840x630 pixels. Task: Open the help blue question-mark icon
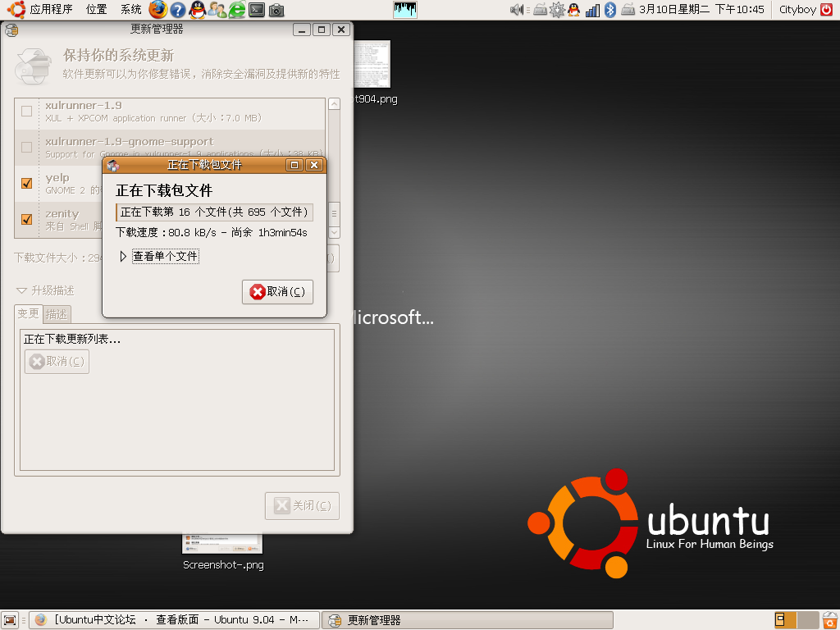point(178,10)
